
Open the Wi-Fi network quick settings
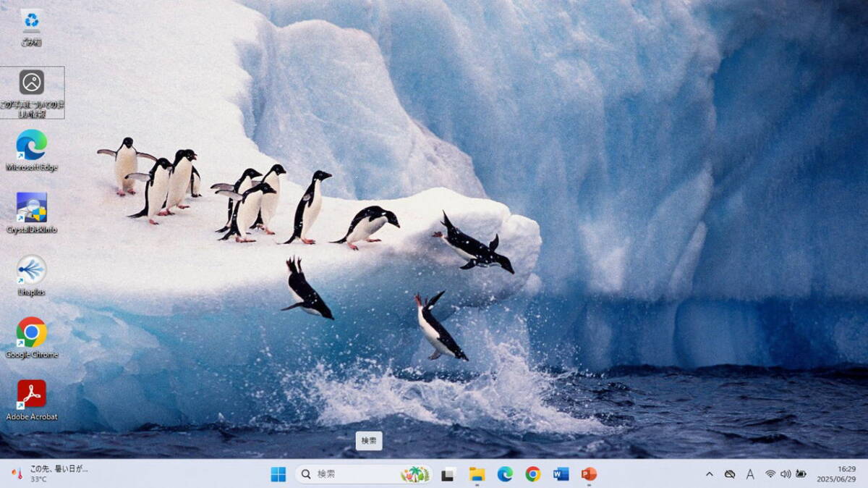pyautogui.click(x=770, y=474)
